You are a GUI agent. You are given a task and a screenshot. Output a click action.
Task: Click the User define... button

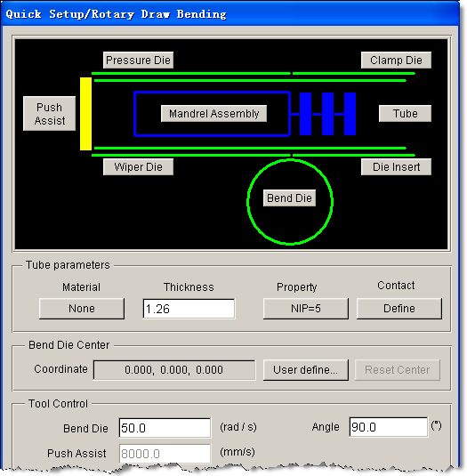[x=306, y=370]
